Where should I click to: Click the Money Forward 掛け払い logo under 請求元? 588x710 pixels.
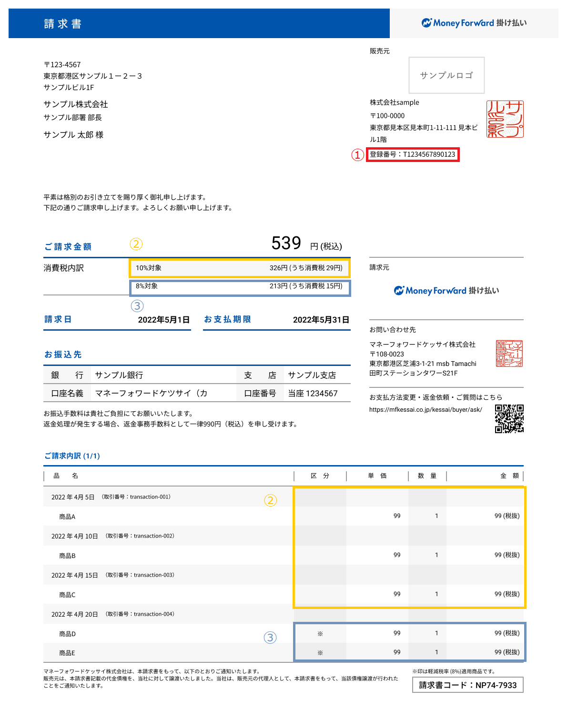(446, 291)
